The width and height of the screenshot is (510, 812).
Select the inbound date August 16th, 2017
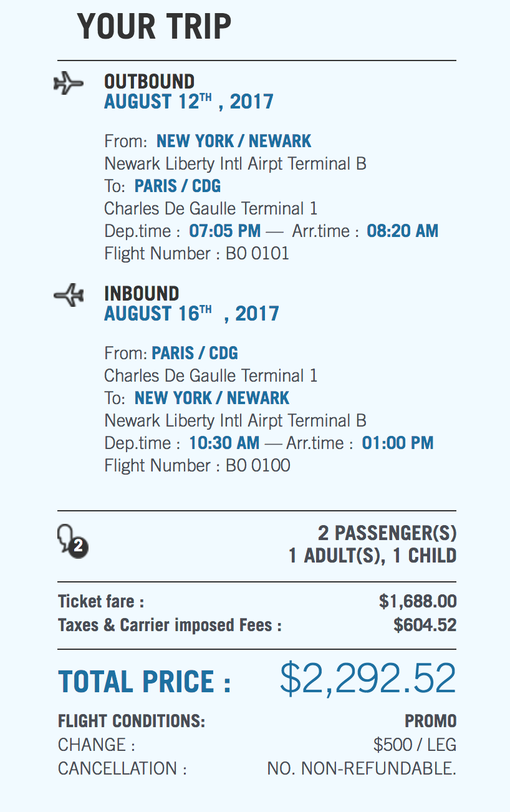point(191,314)
